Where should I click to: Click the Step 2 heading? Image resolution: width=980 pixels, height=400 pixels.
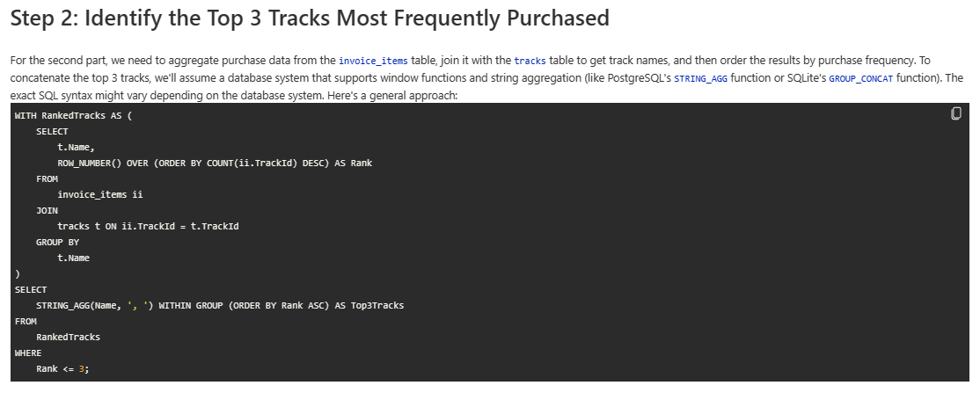(310, 18)
